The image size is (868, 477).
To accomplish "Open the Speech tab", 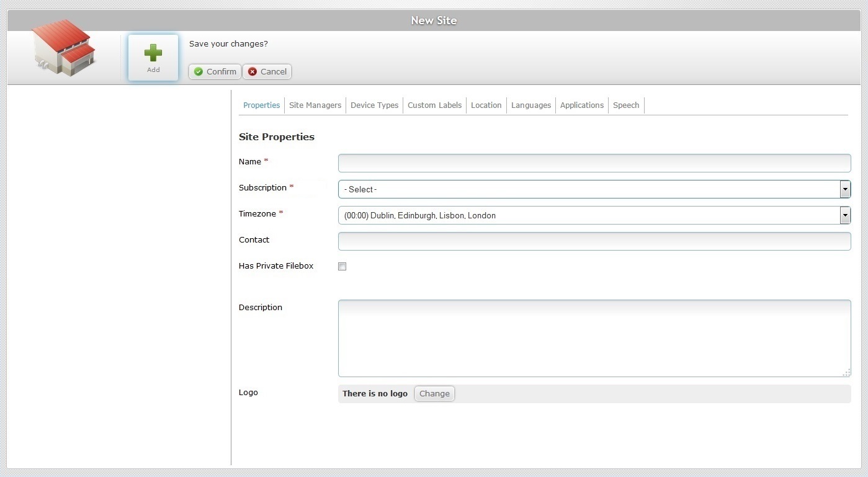I will (x=626, y=105).
